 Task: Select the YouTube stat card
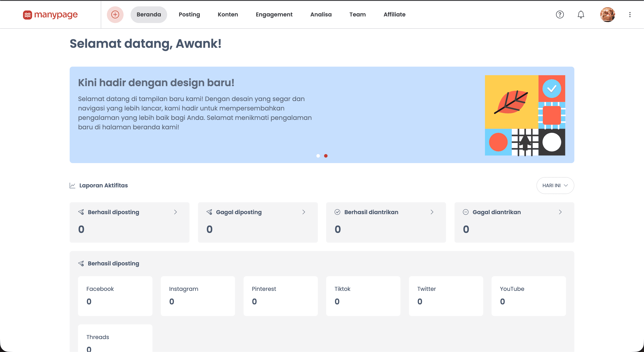click(529, 296)
